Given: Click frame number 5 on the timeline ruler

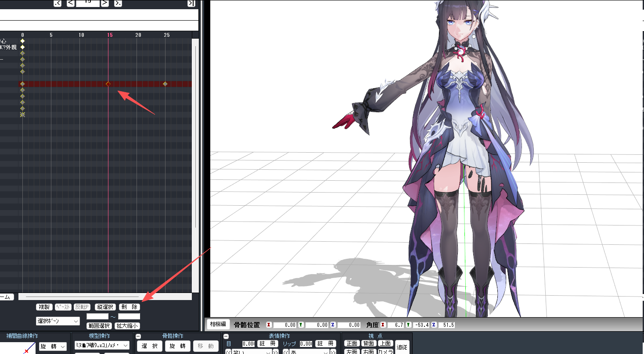Looking at the screenshot, I should point(51,35).
